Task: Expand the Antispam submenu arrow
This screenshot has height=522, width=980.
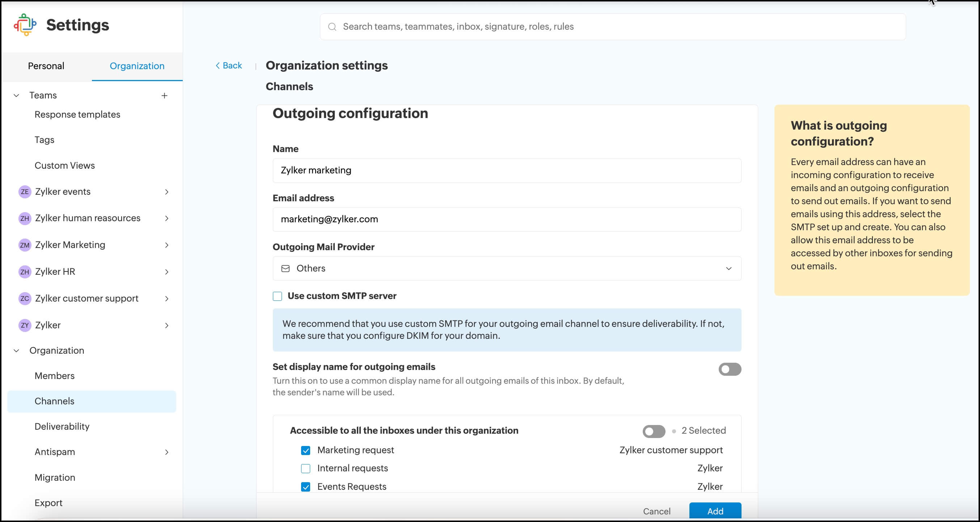Action: (x=166, y=452)
